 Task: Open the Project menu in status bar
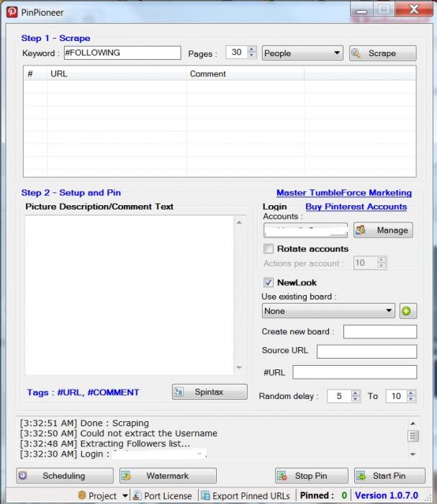point(98,495)
